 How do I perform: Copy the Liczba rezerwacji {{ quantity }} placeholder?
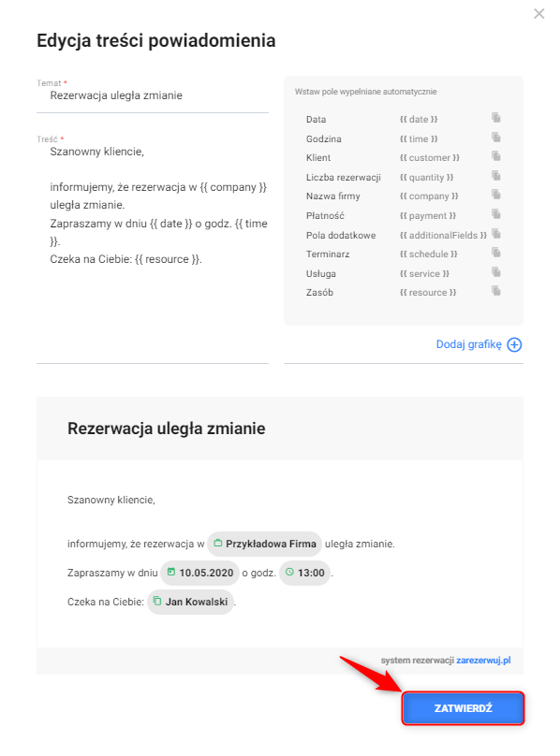pos(495,176)
